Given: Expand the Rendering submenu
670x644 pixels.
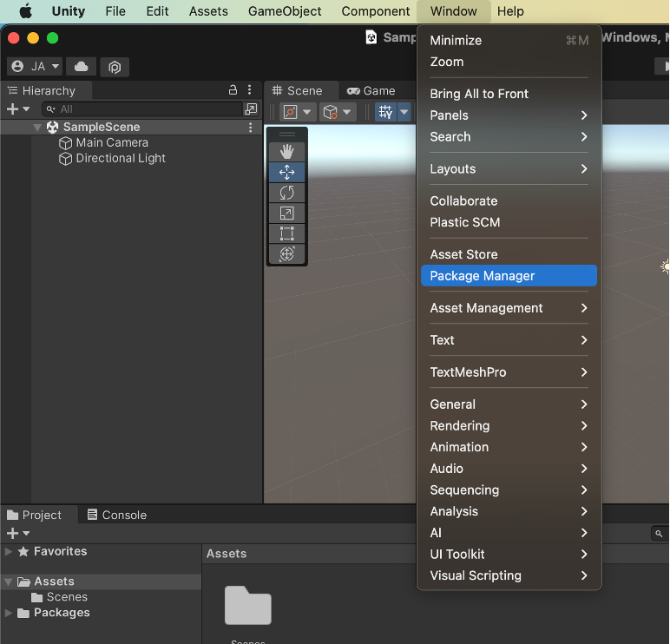Looking at the screenshot, I should coord(509,425).
